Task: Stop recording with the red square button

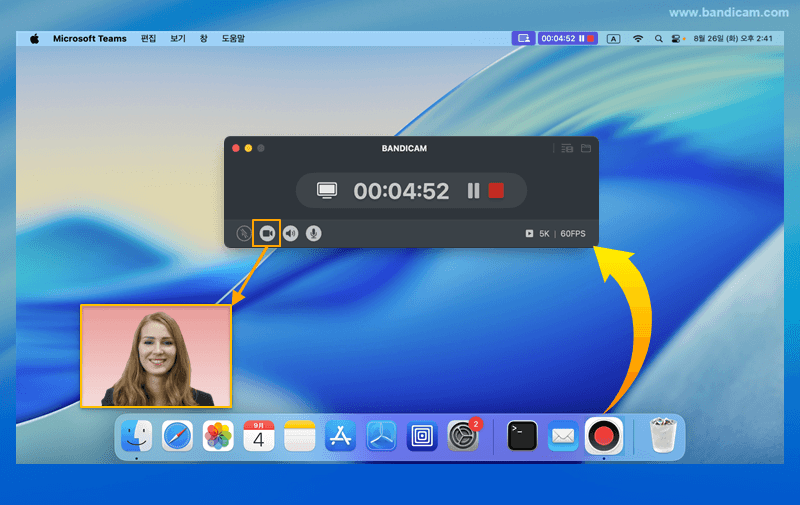Action: pyautogui.click(x=496, y=191)
